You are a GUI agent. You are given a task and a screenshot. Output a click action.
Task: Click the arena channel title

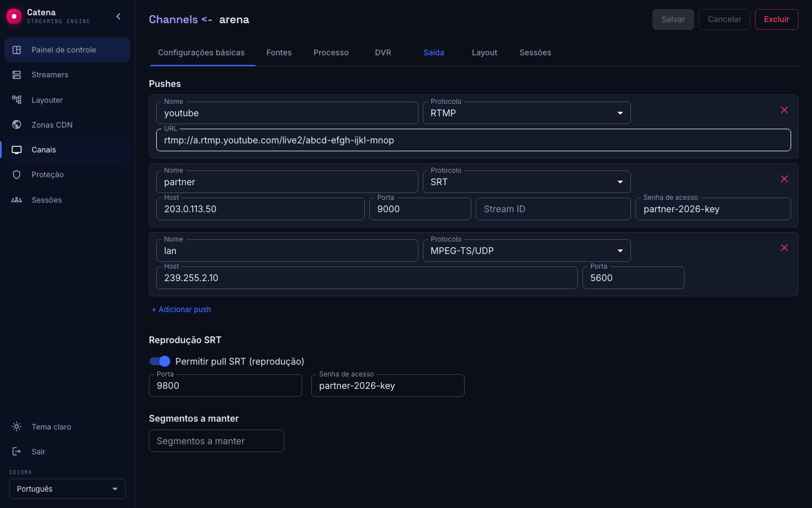coord(234,19)
